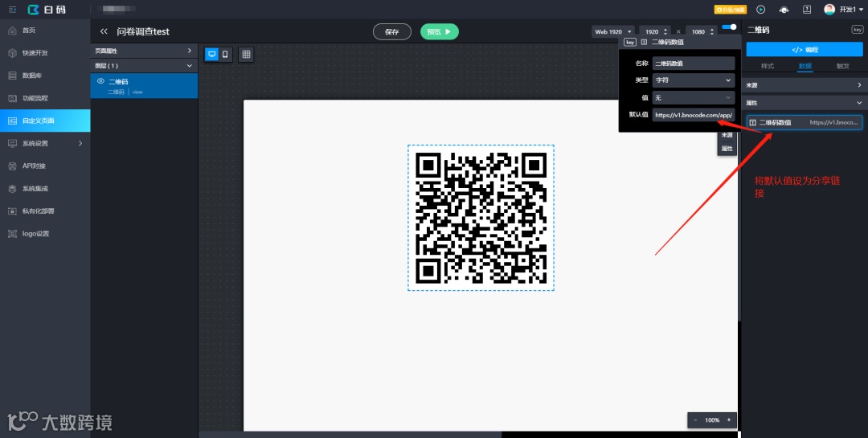Expand the 页面属性 panel

click(144, 51)
